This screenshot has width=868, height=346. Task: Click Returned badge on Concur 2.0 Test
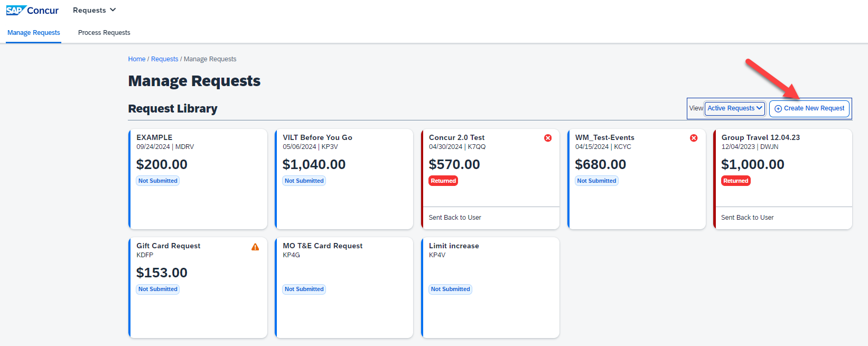click(x=443, y=181)
